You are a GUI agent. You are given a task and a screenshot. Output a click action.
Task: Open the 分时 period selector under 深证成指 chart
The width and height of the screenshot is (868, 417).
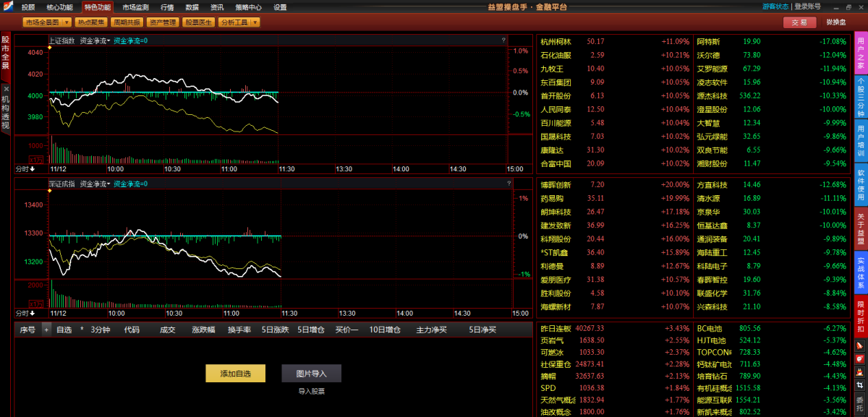pos(25,313)
